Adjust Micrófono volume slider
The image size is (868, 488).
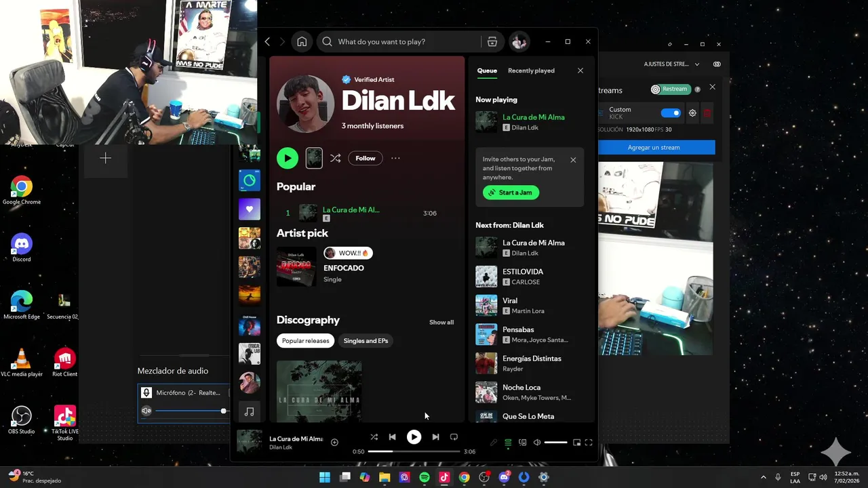[x=191, y=411]
